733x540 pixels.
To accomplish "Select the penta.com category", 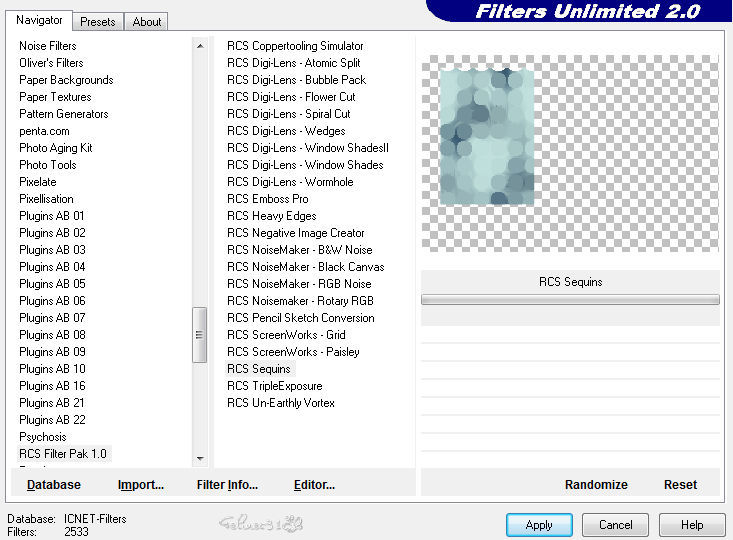I will (x=44, y=131).
